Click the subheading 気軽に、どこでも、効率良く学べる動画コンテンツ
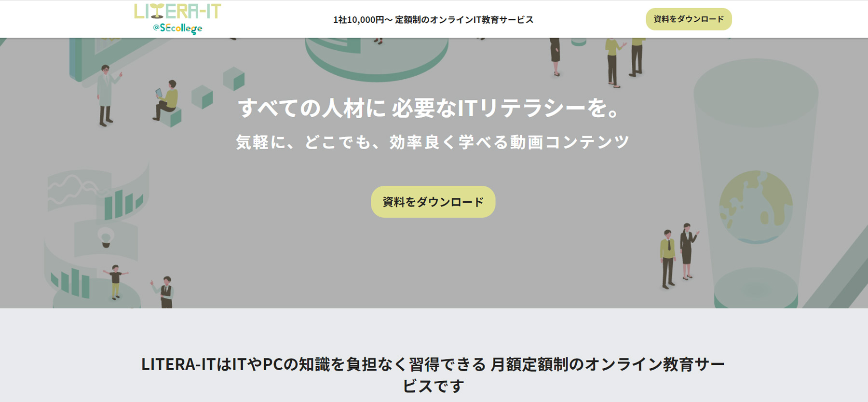 click(x=433, y=142)
